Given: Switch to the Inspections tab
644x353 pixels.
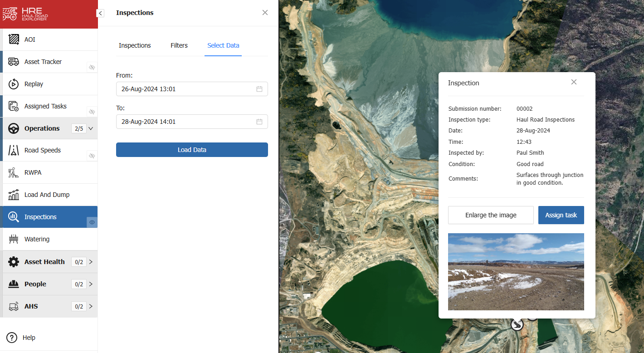Looking at the screenshot, I should tap(135, 45).
